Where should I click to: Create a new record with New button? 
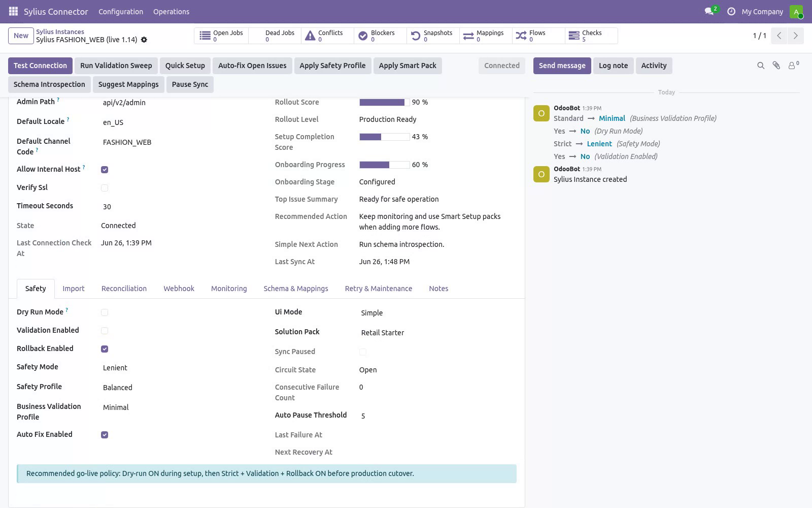tap(21, 36)
